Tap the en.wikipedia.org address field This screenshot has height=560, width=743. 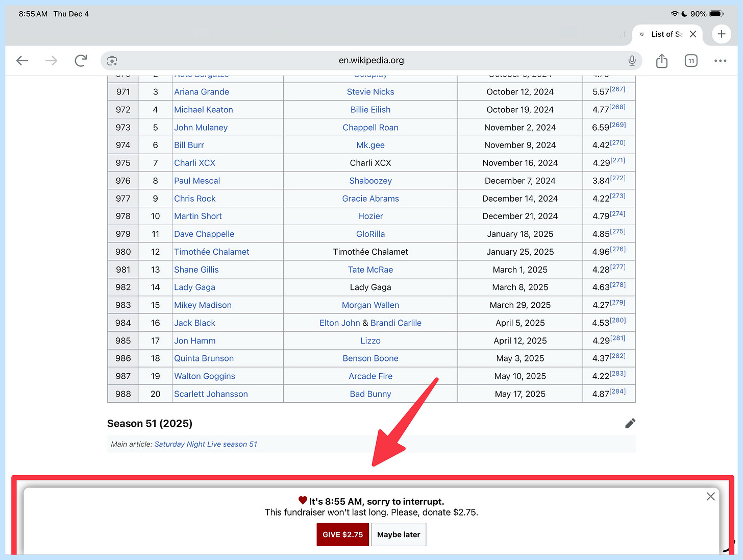pos(371,61)
